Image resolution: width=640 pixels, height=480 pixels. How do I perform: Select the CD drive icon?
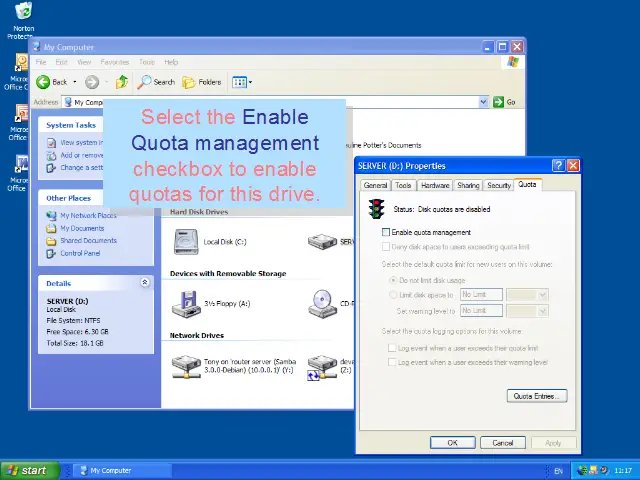[322, 304]
